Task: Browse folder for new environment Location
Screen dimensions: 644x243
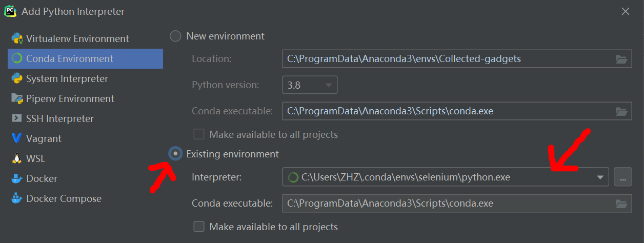Action: click(621, 59)
